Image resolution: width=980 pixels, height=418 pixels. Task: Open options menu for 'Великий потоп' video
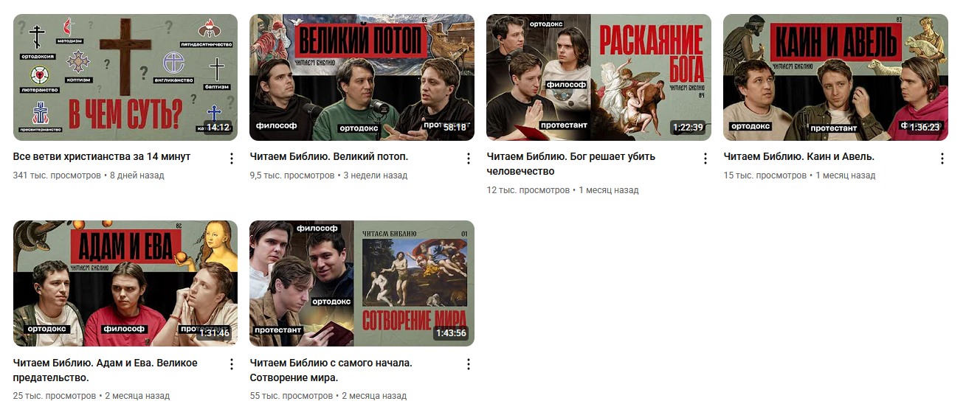[469, 159]
